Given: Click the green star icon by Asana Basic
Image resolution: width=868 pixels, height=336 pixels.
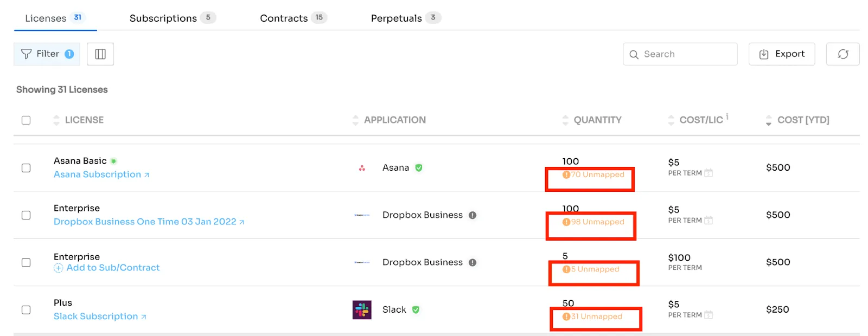Looking at the screenshot, I should (113, 161).
